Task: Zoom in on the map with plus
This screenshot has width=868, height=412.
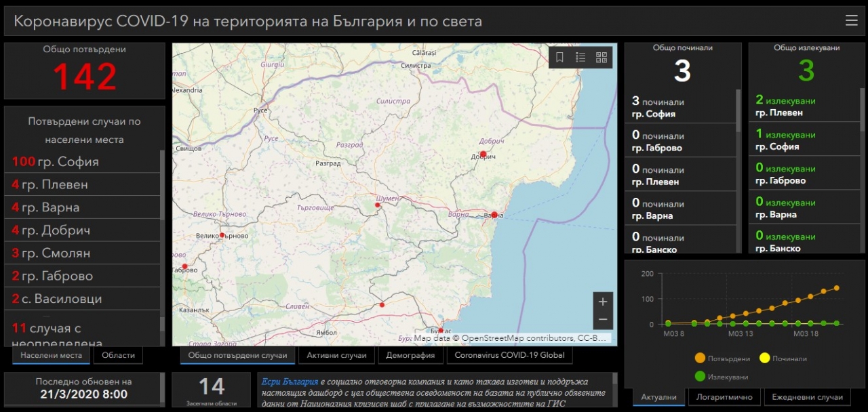Action: click(x=603, y=302)
